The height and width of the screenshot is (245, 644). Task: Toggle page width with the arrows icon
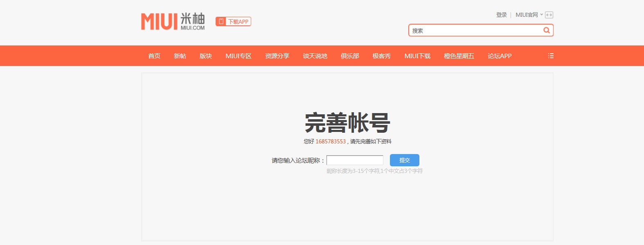(549, 15)
